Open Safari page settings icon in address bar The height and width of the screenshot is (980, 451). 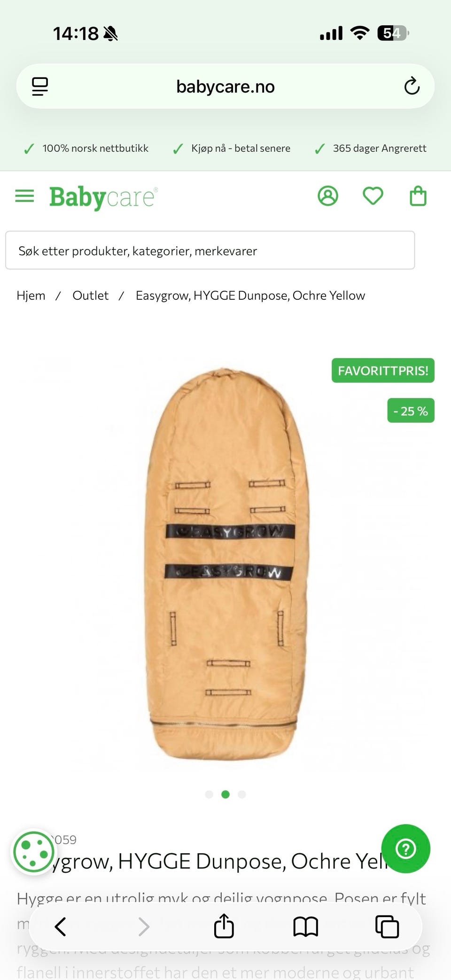(40, 86)
